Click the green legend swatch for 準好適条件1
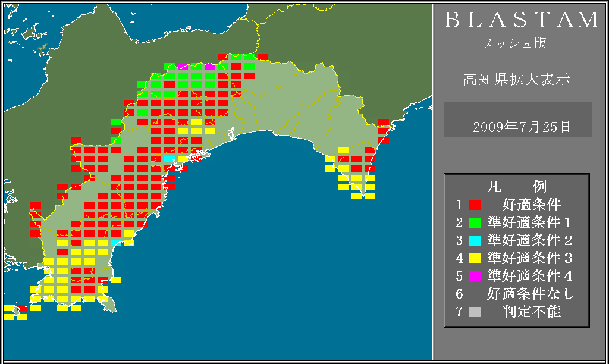Image resolution: width=609 pixels, height=364 pixels. click(475, 222)
